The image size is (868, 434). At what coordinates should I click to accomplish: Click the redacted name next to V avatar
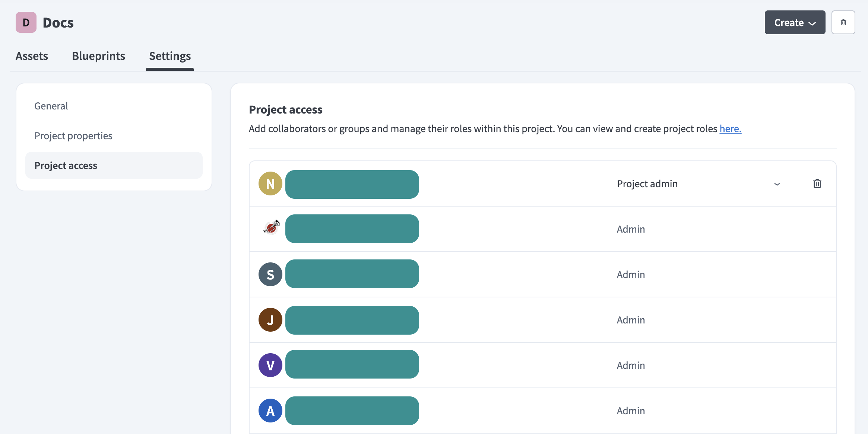tap(352, 364)
